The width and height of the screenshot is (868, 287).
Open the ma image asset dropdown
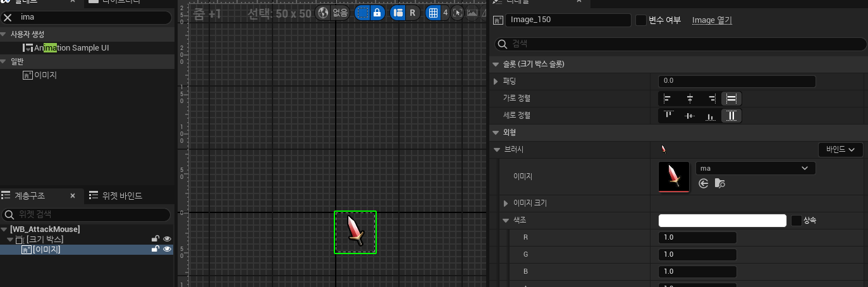click(x=755, y=168)
